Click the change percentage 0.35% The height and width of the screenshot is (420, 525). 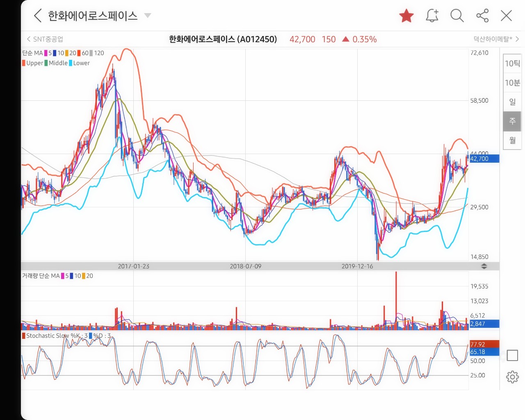[364, 39]
